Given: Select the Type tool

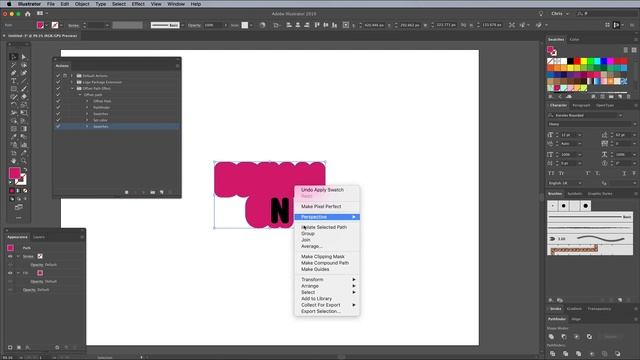Looking at the screenshot, I should 13,81.
